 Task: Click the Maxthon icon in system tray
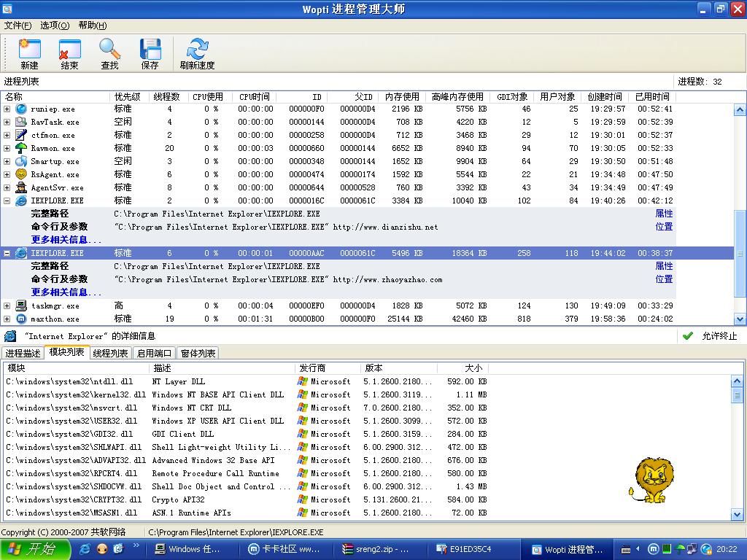click(653, 549)
